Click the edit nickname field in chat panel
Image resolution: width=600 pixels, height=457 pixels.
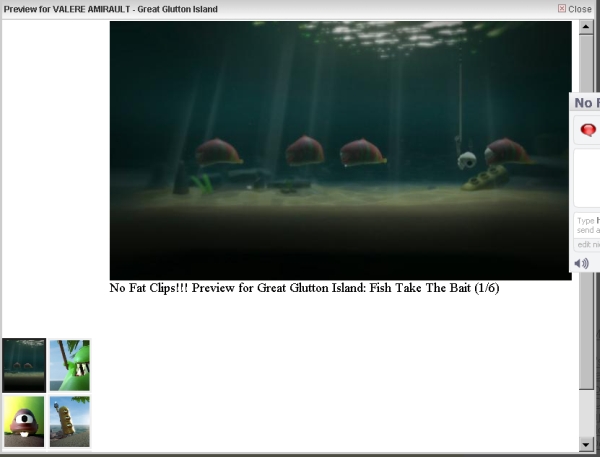pos(587,245)
